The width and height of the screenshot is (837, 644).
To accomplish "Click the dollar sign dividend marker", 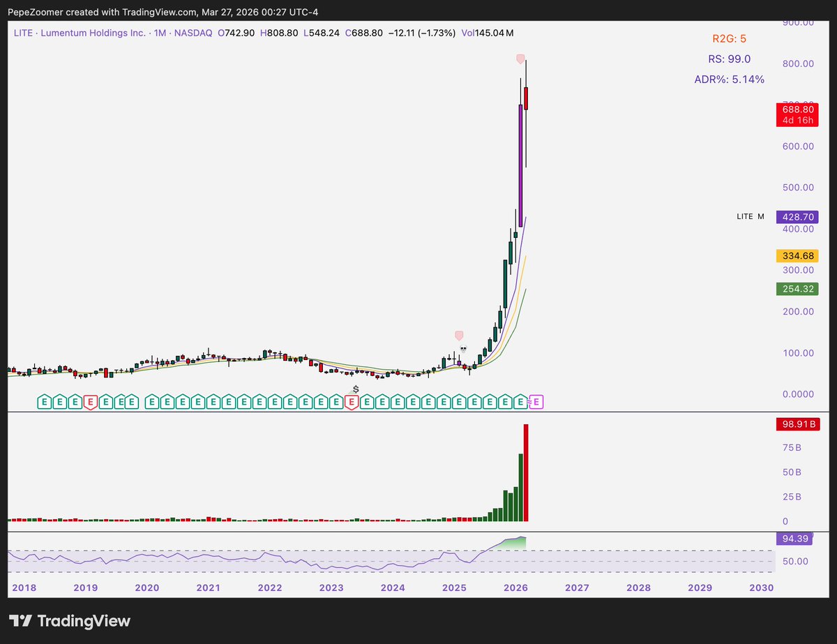I will click(356, 389).
